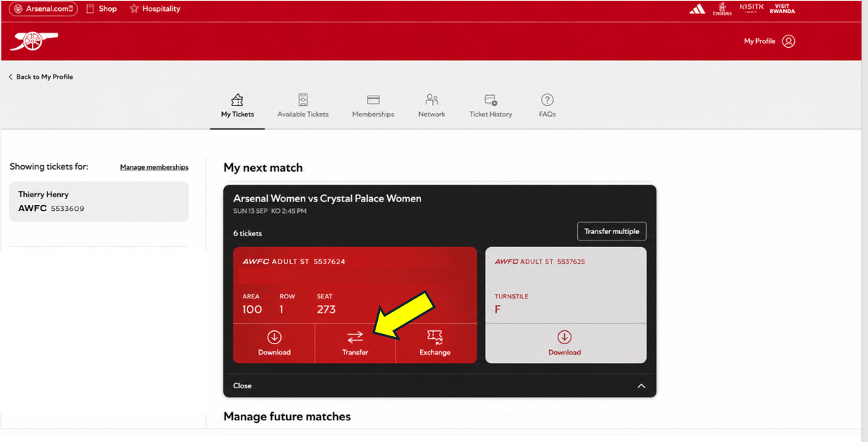
Task: Go to the Network tab
Action: point(431,106)
